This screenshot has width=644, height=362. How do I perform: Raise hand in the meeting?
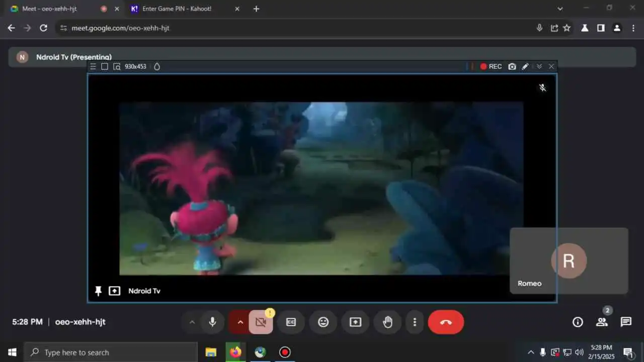387,322
